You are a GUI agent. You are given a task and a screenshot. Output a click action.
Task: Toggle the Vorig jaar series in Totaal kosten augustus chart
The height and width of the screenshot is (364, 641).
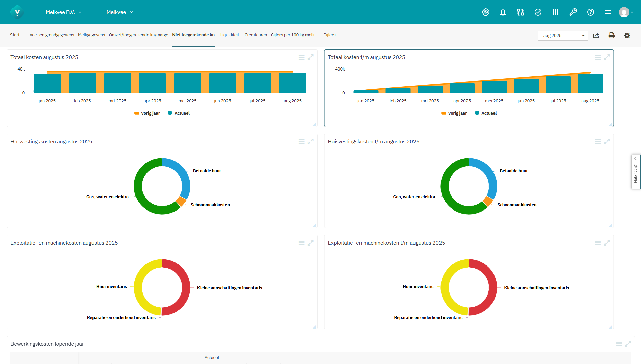147,113
